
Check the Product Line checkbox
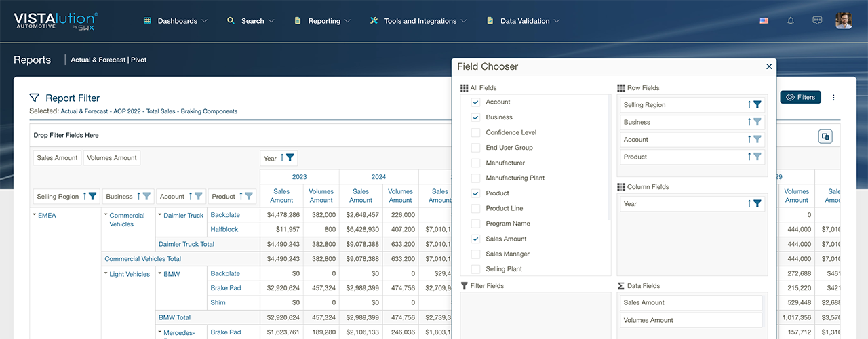[x=475, y=208]
